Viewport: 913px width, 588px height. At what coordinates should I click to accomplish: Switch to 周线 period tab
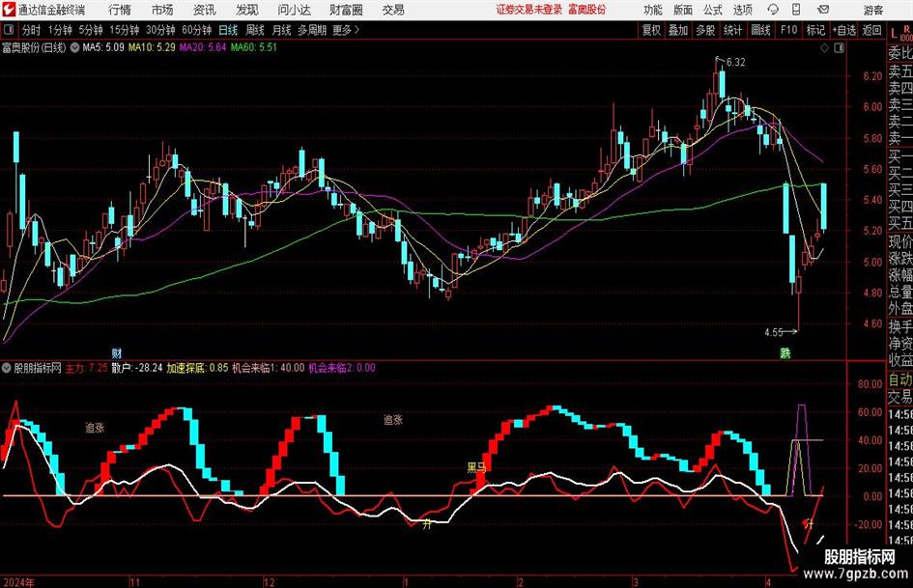click(x=254, y=30)
